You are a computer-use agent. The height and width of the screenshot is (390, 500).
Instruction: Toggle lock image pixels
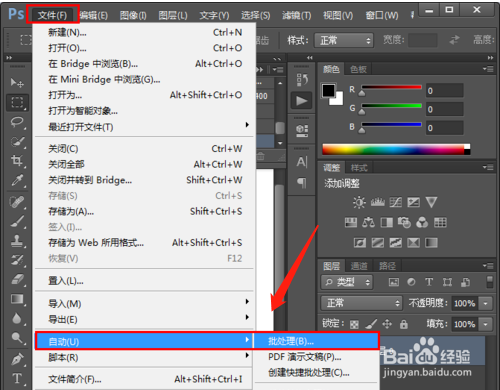[x=371, y=324]
